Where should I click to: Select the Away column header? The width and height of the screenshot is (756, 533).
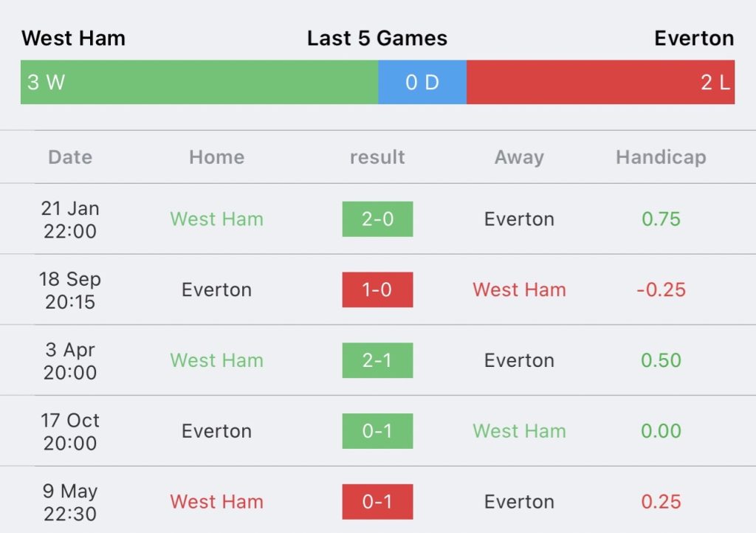click(519, 157)
